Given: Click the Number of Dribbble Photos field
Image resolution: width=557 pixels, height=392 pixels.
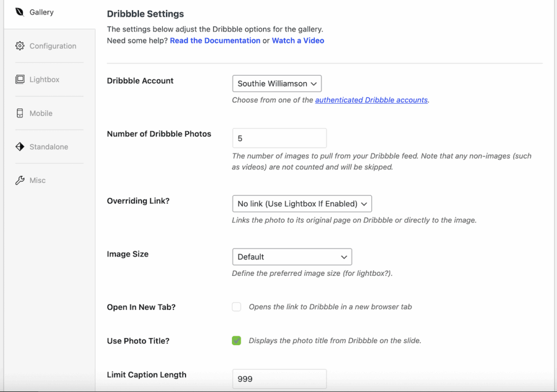Looking at the screenshot, I should (x=279, y=138).
